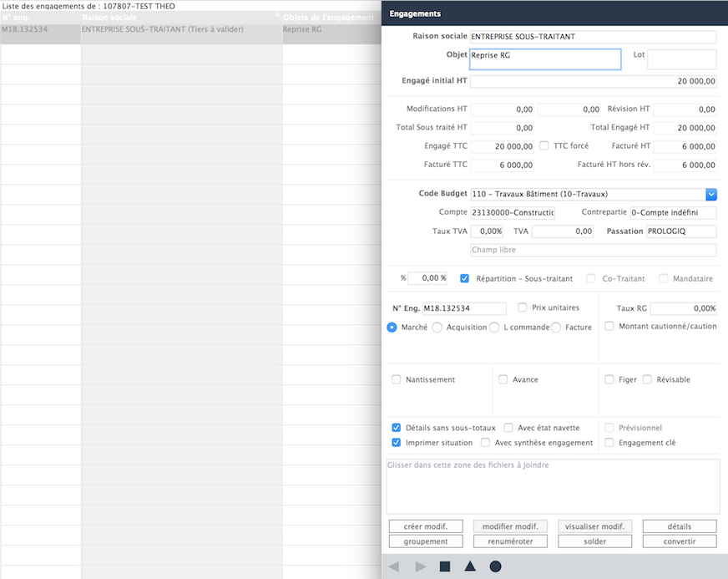The image size is (728, 579).
Task: Enable the Figer checkbox
Action: coord(609,379)
